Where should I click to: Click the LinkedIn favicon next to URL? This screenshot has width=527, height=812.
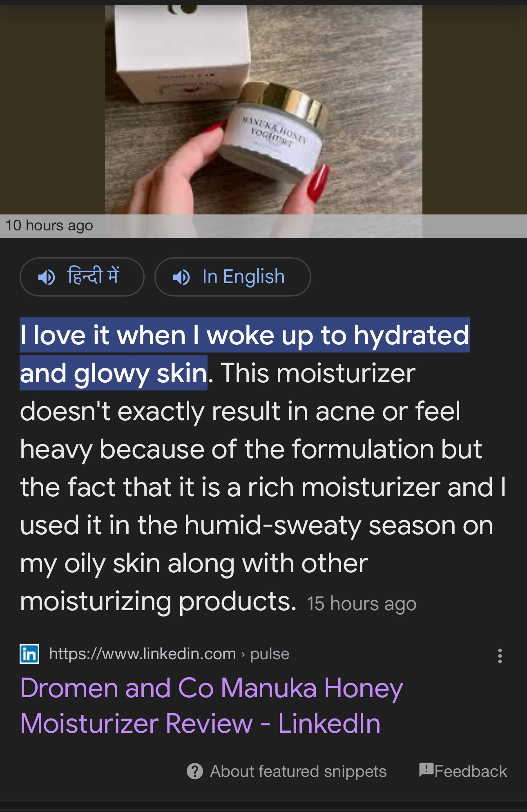click(29, 654)
